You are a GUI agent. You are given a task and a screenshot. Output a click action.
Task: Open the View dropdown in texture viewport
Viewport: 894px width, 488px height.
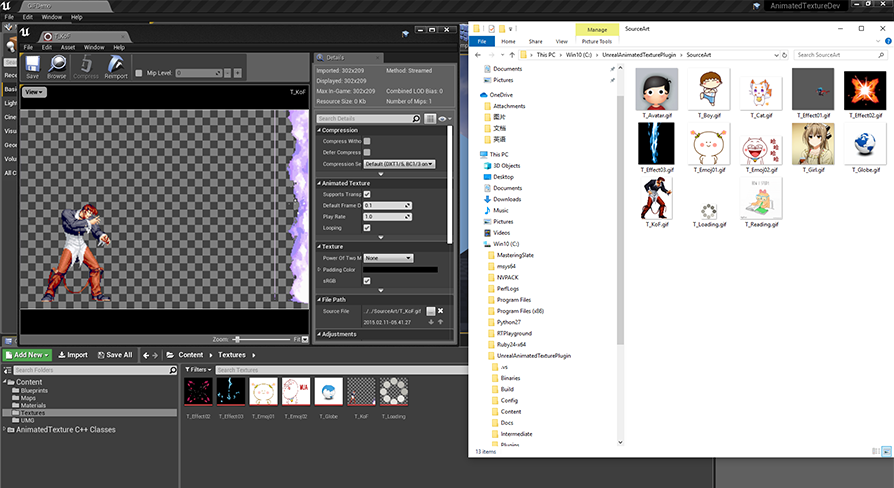point(34,92)
